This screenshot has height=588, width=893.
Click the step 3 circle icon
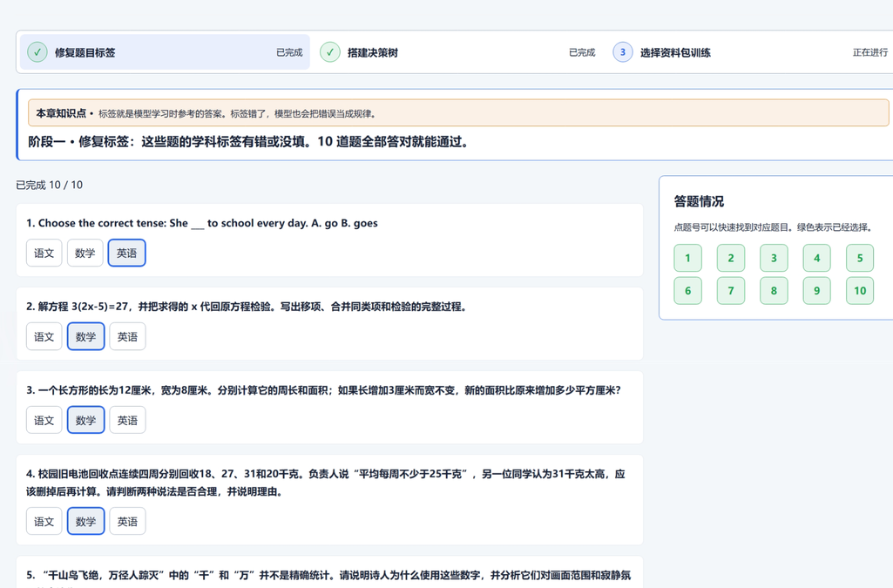pyautogui.click(x=622, y=52)
